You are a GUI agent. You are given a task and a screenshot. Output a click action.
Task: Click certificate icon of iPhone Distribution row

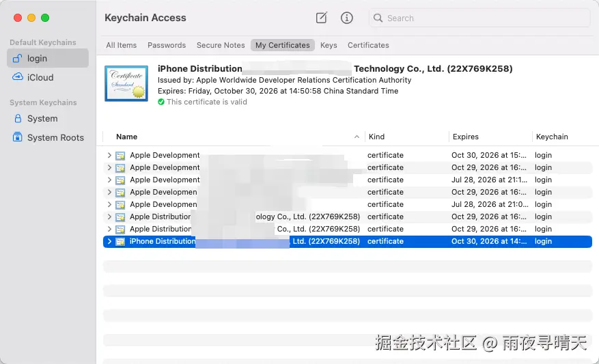[x=120, y=241]
